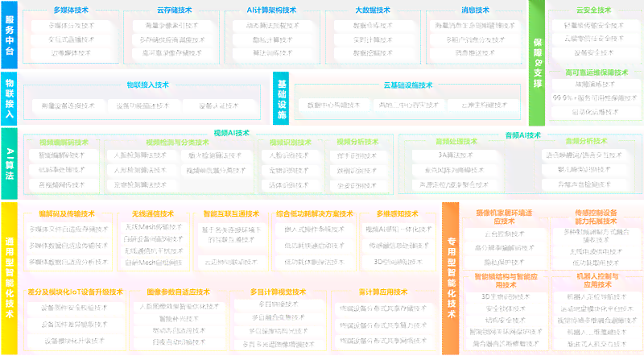This screenshot has height=356, width=644.
Task: Select the 编解码及传输技术 heading
Action: point(67,213)
